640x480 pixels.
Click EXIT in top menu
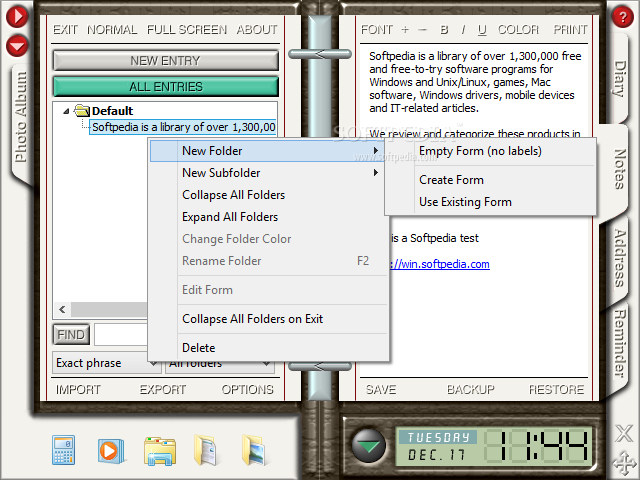tap(65, 30)
